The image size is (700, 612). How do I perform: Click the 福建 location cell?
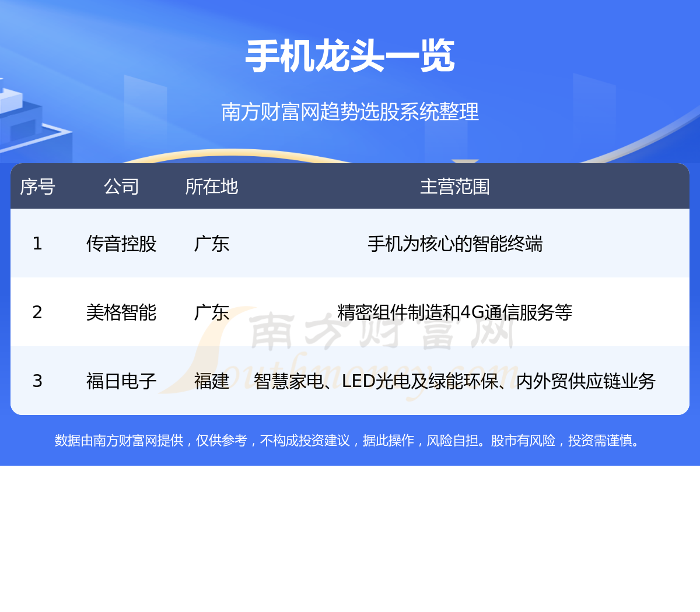click(x=212, y=381)
